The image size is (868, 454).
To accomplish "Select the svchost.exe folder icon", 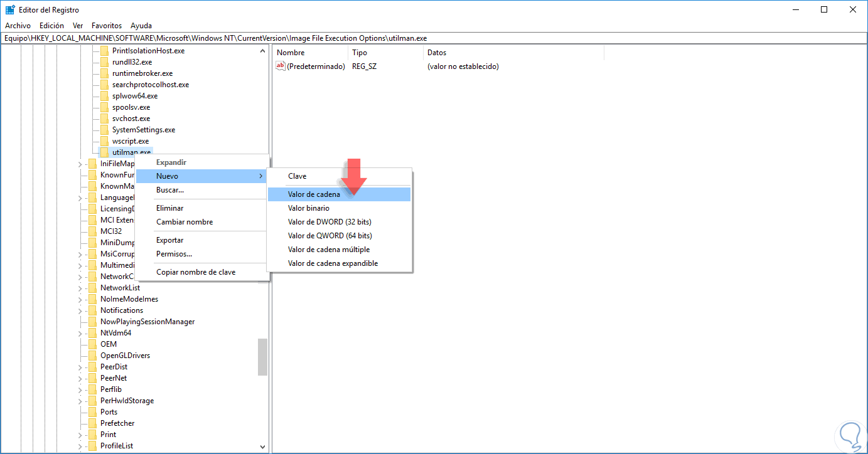I will tap(105, 119).
